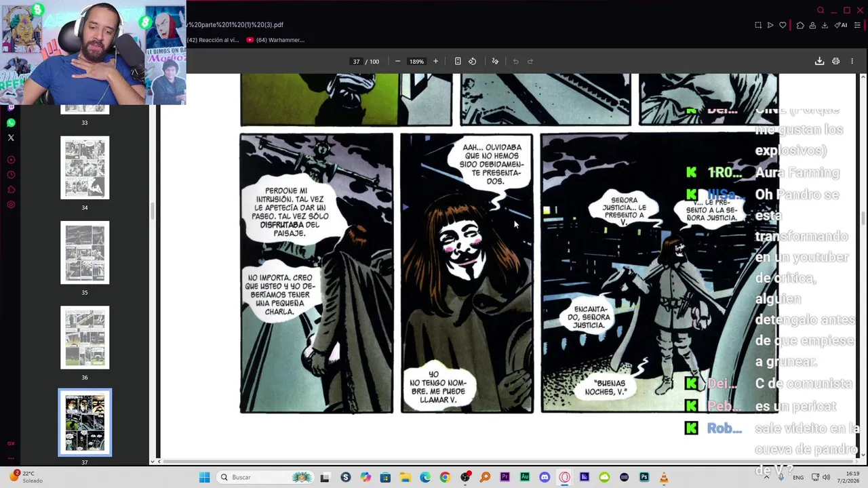Rotate the PDF page counterclockwise
The height and width of the screenshot is (488, 868).
473,61
